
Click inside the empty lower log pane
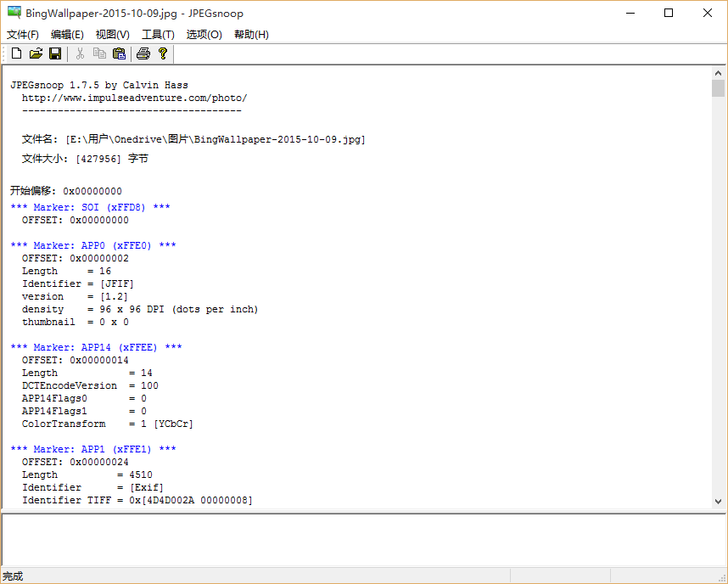tap(363, 539)
